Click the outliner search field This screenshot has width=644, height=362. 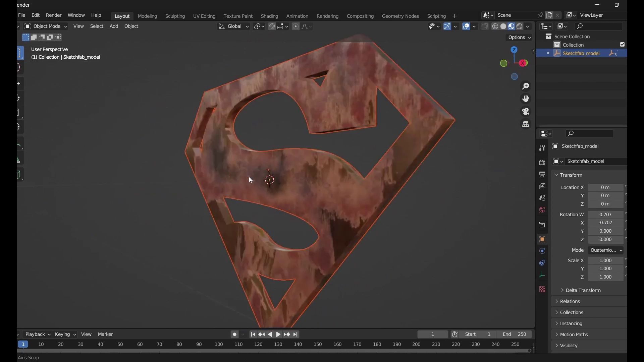[599, 26]
